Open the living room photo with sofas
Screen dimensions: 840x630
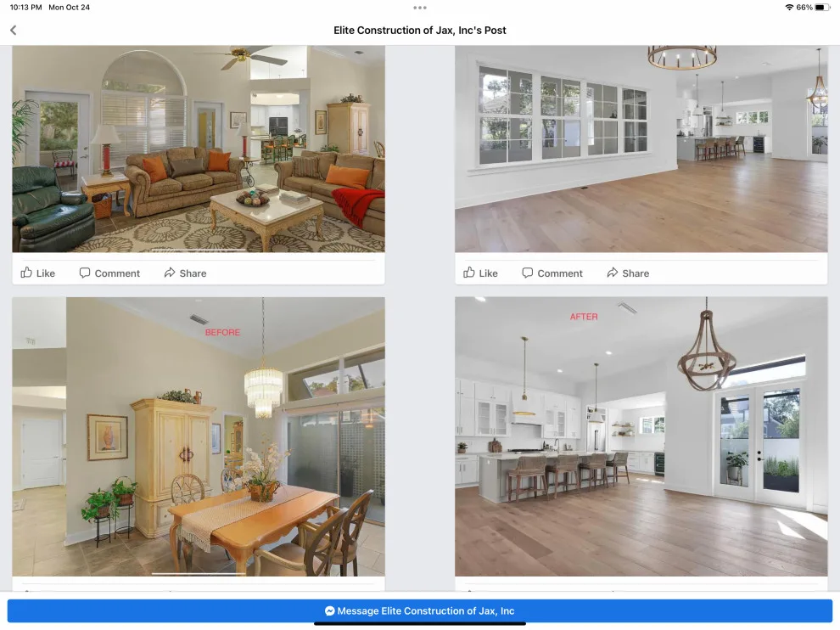pyautogui.click(x=199, y=149)
